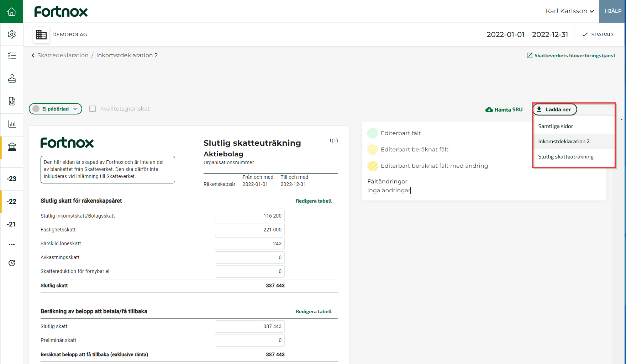Click the striped fält med ändring swatch

(373, 166)
